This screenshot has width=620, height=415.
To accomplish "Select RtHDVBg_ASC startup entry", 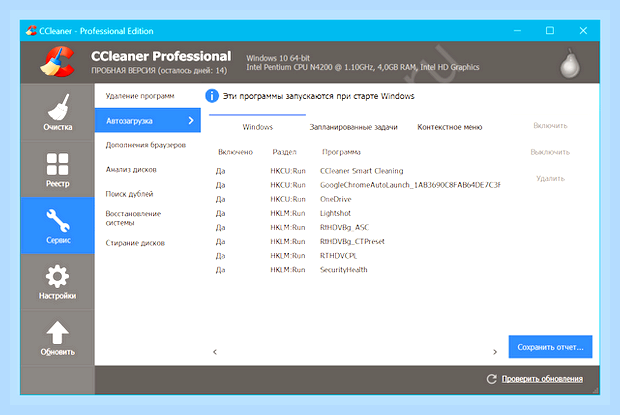I will pyautogui.click(x=344, y=227).
